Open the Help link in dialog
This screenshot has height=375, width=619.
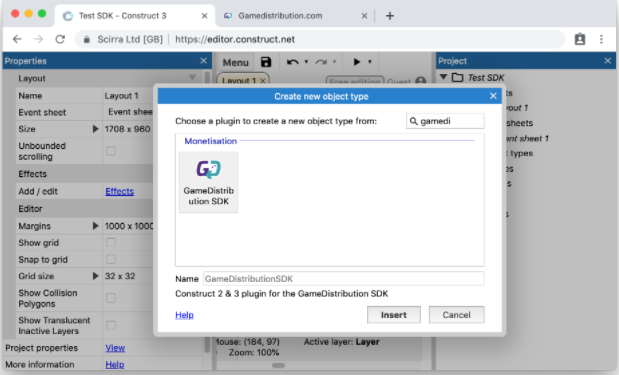pyautogui.click(x=184, y=315)
